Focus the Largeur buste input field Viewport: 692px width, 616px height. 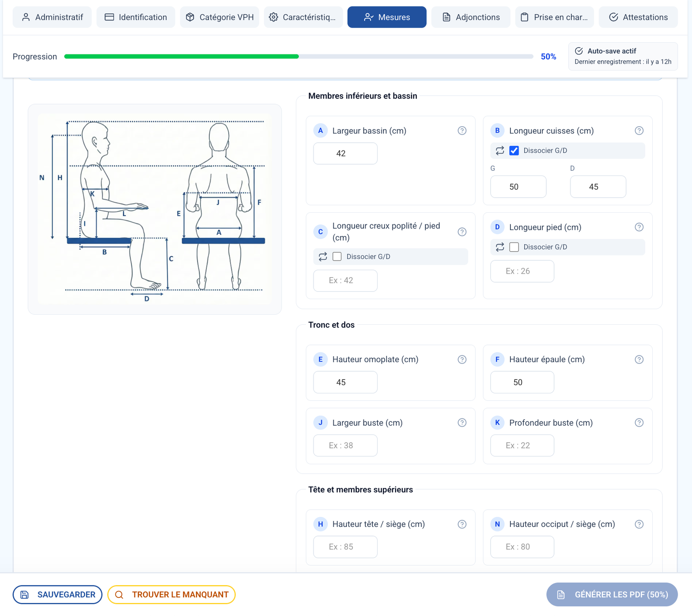[x=345, y=445]
